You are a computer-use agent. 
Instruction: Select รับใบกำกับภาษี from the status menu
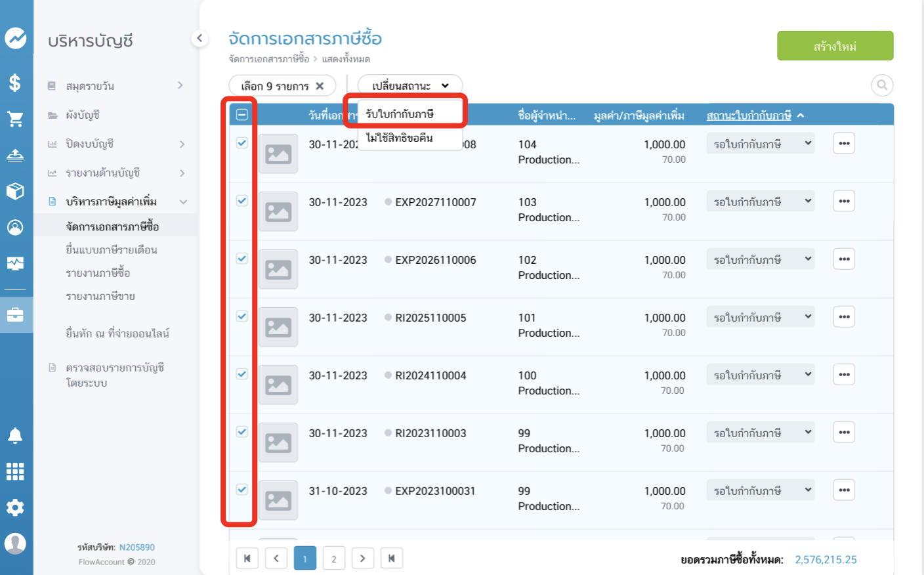(x=400, y=114)
